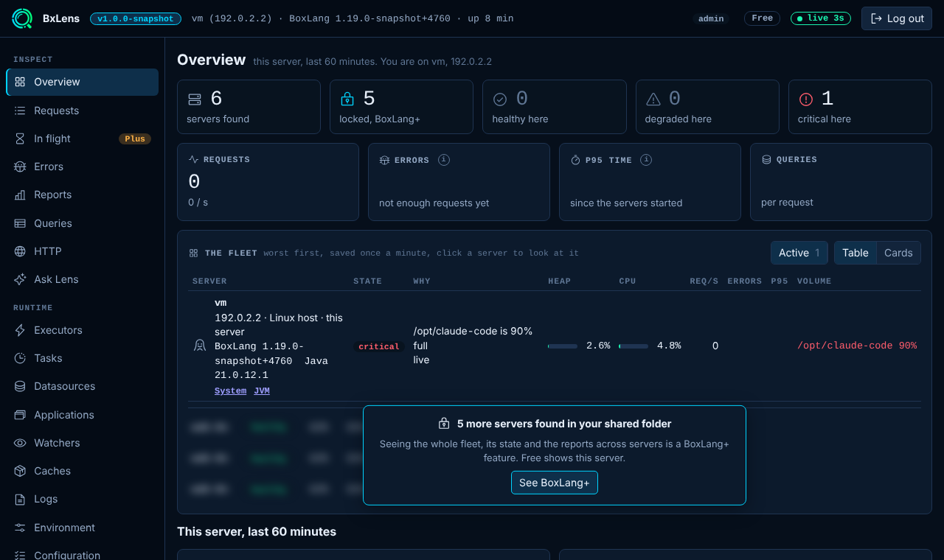
Task: Click the Tasks clock icon
Action: point(20,358)
